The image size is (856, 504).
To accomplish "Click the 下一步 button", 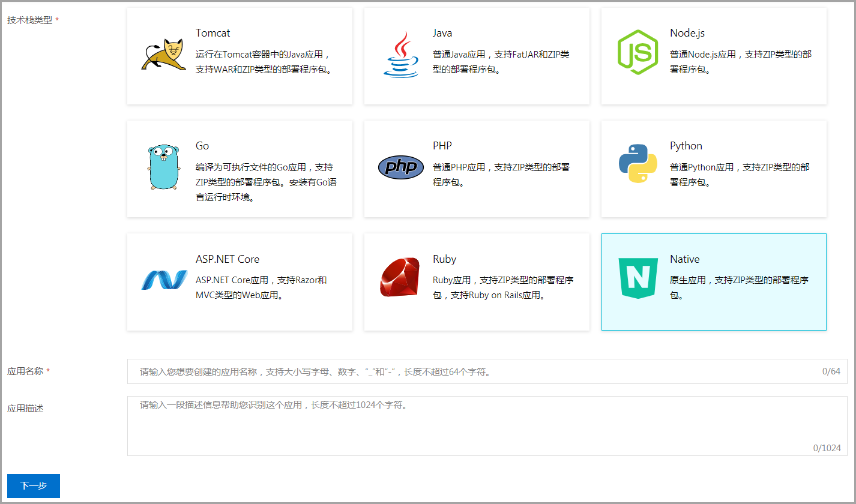I will pyautogui.click(x=34, y=486).
